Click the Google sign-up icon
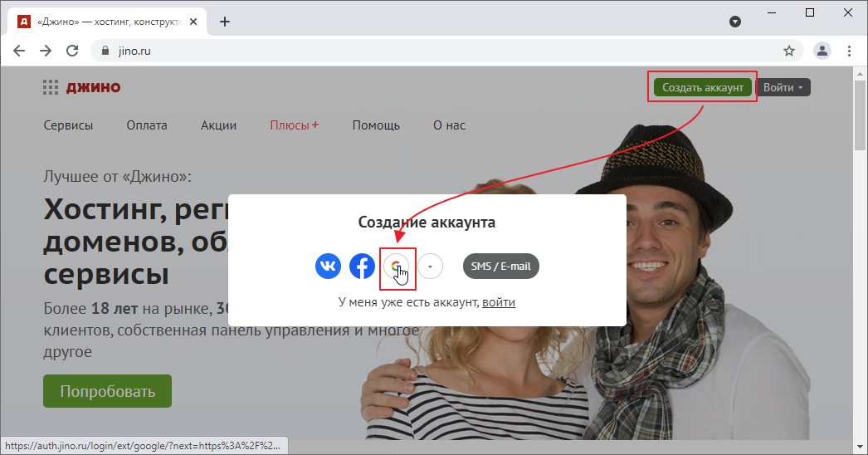This screenshot has height=455, width=868. [x=397, y=267]
